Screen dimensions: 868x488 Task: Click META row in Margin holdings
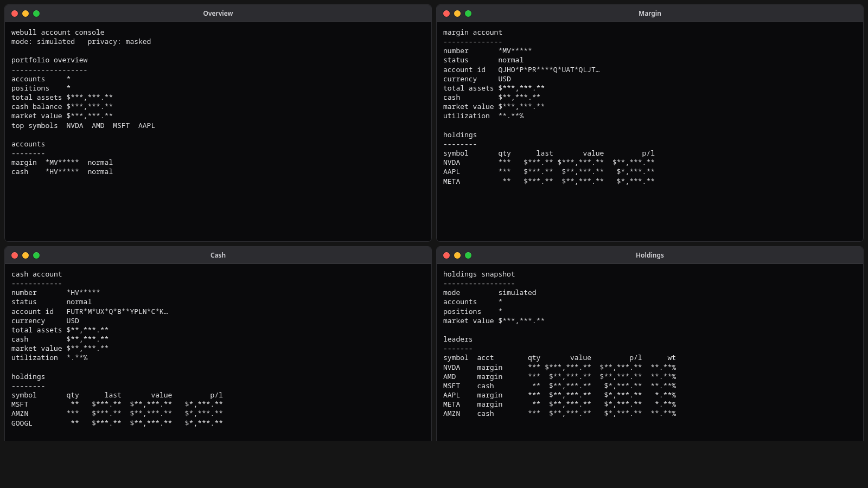(549, 182)
